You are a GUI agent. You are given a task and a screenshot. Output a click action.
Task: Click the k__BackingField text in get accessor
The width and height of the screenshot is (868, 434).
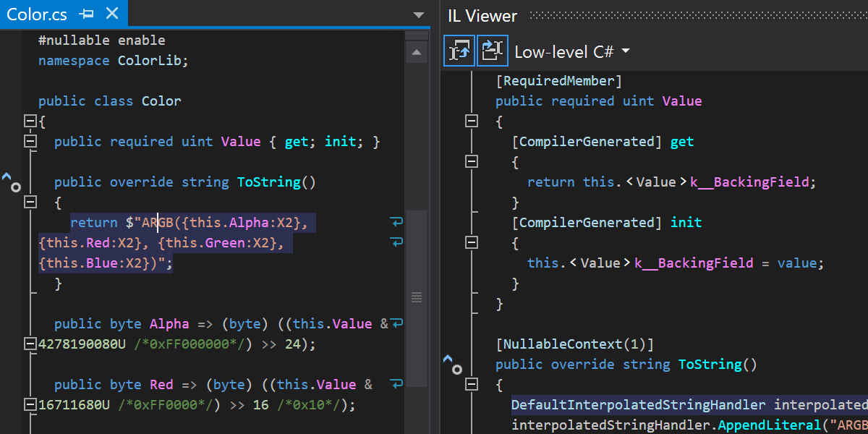(749, 182)
